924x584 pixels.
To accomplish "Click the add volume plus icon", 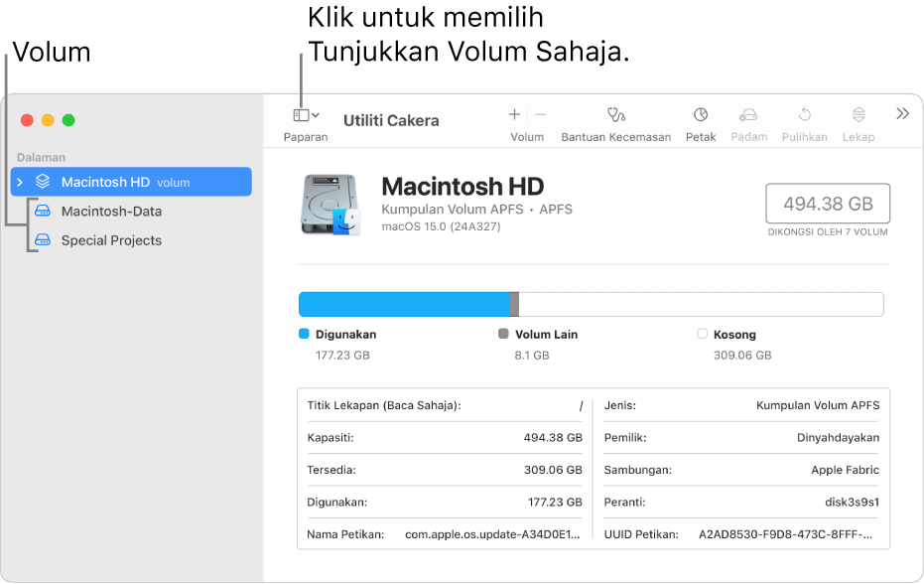I will tap(514, 114).
